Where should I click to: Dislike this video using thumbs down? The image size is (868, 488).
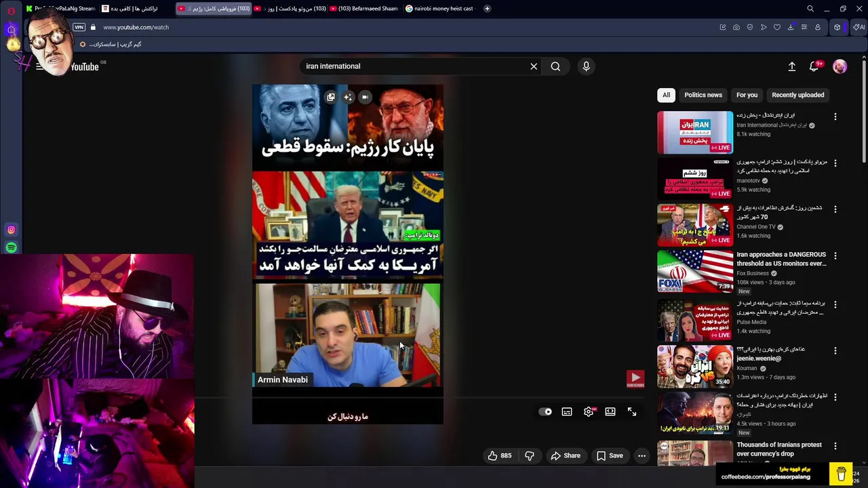coord(530,455)
